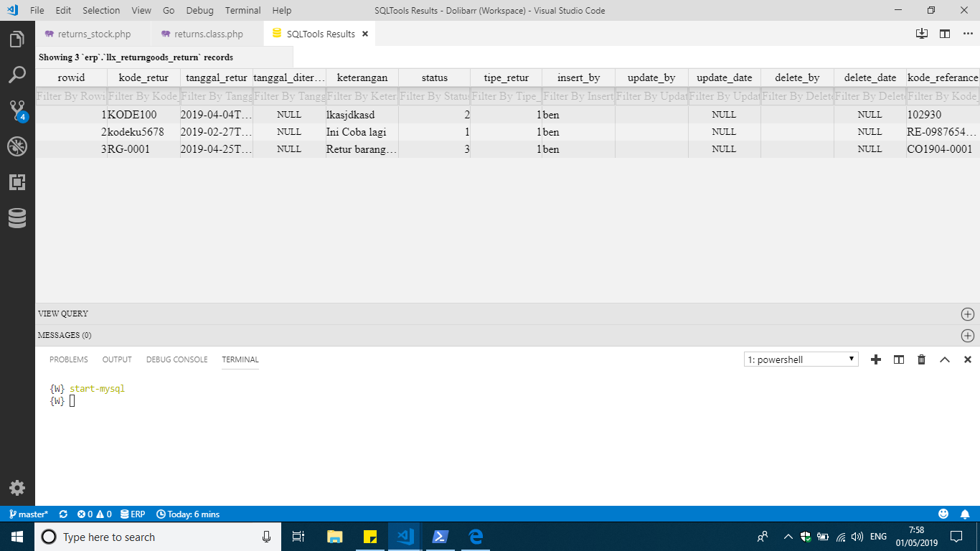Open Source Control view with 4 changes
The height and width of the screenshot is (551, 980).
(x=17, y=110)
